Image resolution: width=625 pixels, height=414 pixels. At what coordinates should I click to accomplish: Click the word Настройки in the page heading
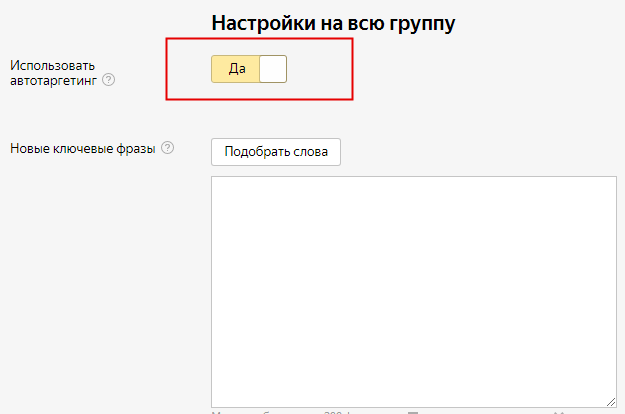pyautogui.click(x=255, y=23)
